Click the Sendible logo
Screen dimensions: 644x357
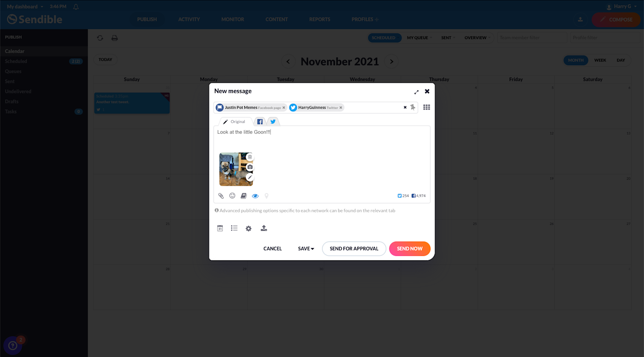(x=34, y=19)
